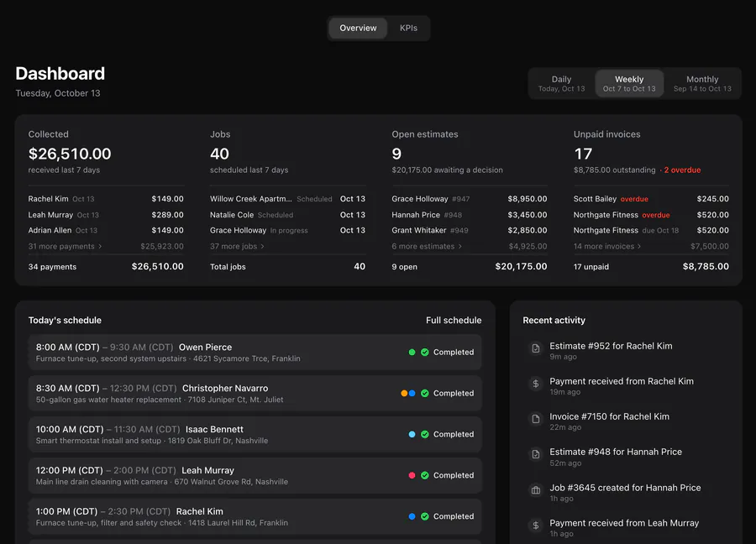Click the 17 unpaid total row
This screenshot has width=756, height=544.
click(651, 266)
